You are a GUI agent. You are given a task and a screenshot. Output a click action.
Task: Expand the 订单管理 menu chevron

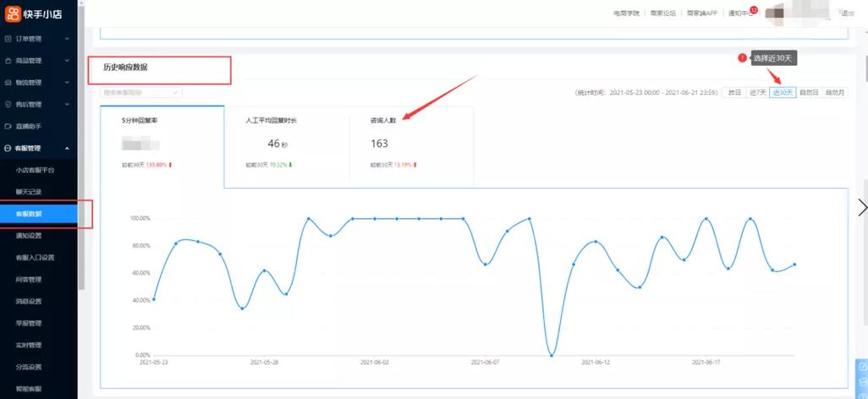click(68, 39)
